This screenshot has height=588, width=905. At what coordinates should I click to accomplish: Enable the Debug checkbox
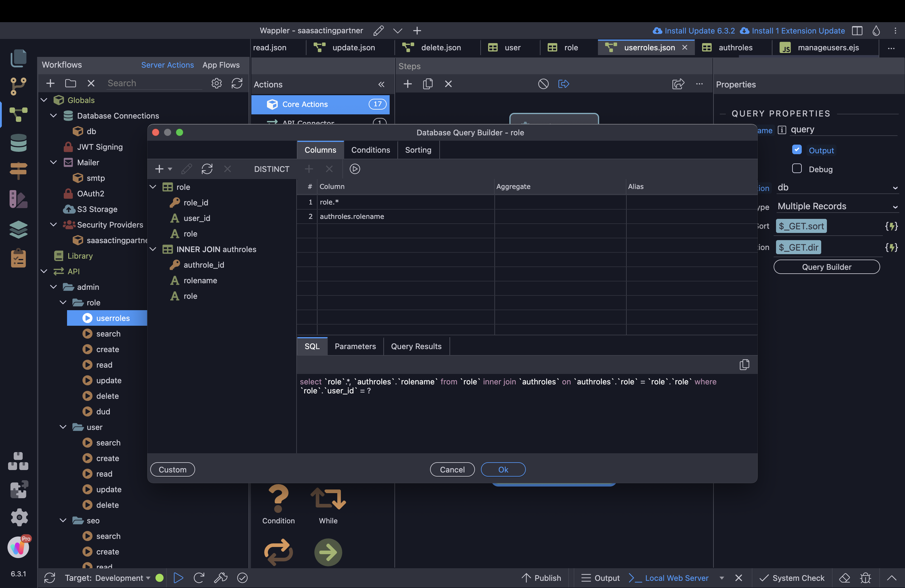(x=797, y=169)
